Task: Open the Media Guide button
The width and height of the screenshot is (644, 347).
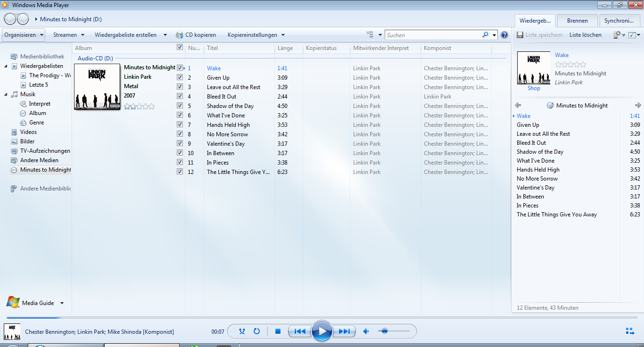Action: [31, 303]
